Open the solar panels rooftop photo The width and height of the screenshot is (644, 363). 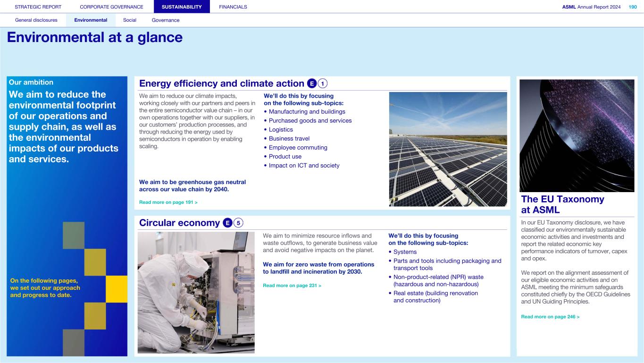(x=448, y=149)
